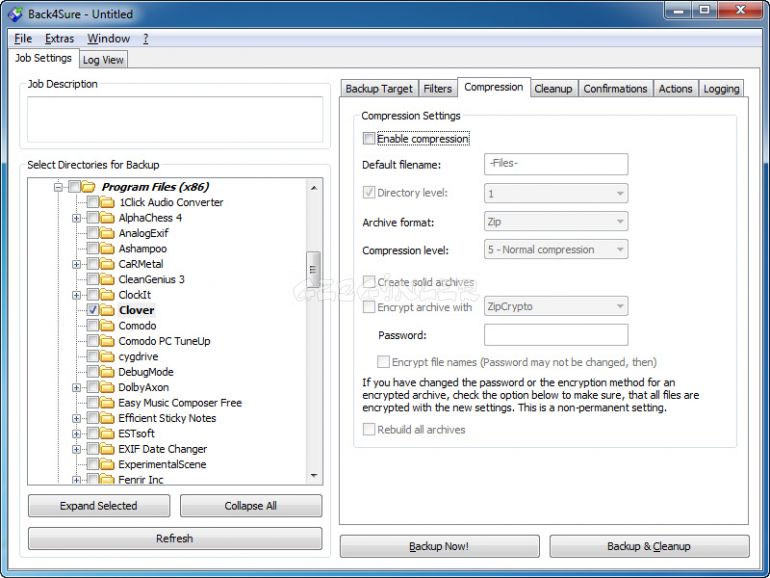Click the EXIF Date Changer folder icon

[108, 449]
